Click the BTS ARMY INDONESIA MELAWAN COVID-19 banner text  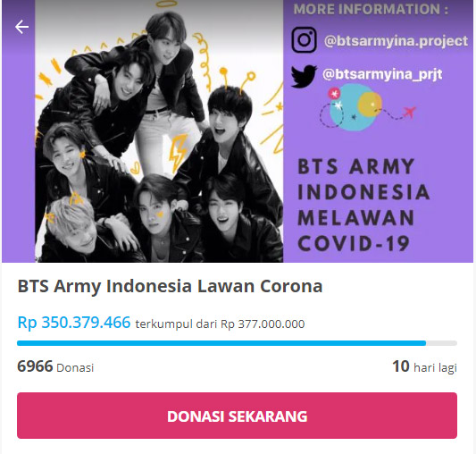[x=363, y=206]
